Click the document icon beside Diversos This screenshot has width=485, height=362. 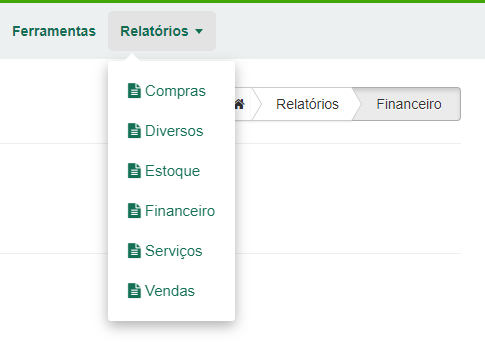point(134,131)
